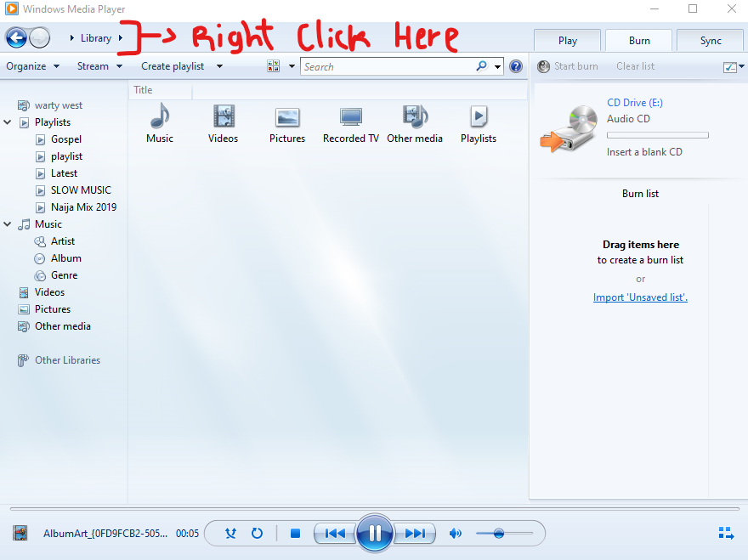Collapse the Music tree node

tap(8, 223)
